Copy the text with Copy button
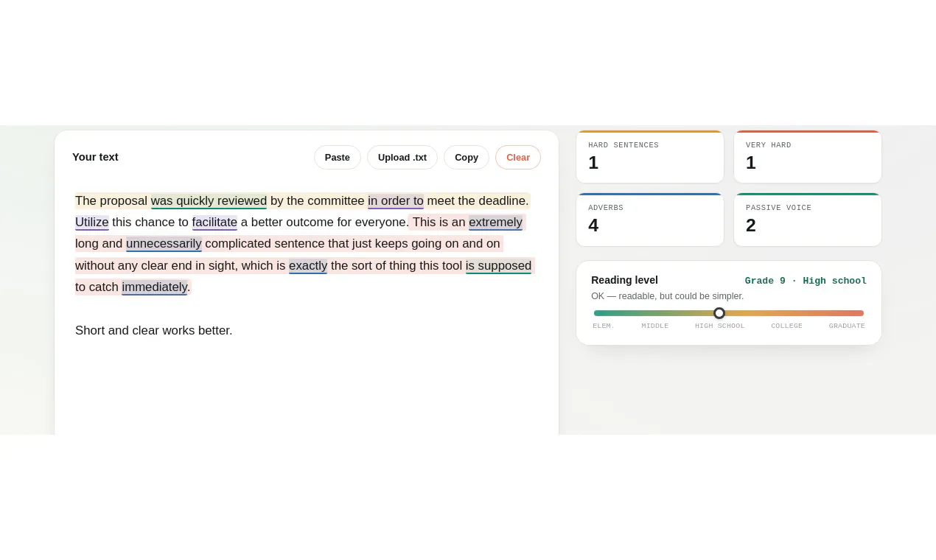Screen dimensions: 936x560 467,157
